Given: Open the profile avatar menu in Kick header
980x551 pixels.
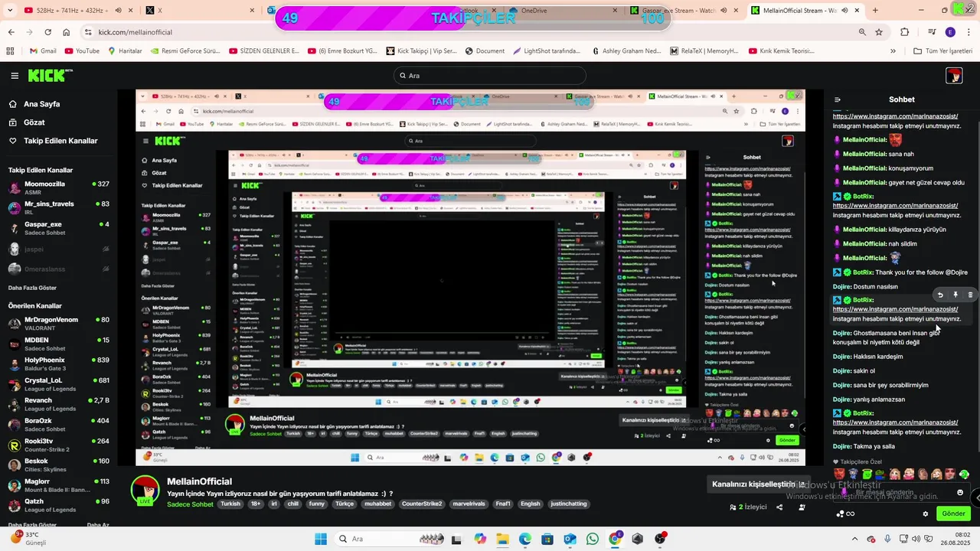Looking at the screenshot, I should [x=954, y=76].
